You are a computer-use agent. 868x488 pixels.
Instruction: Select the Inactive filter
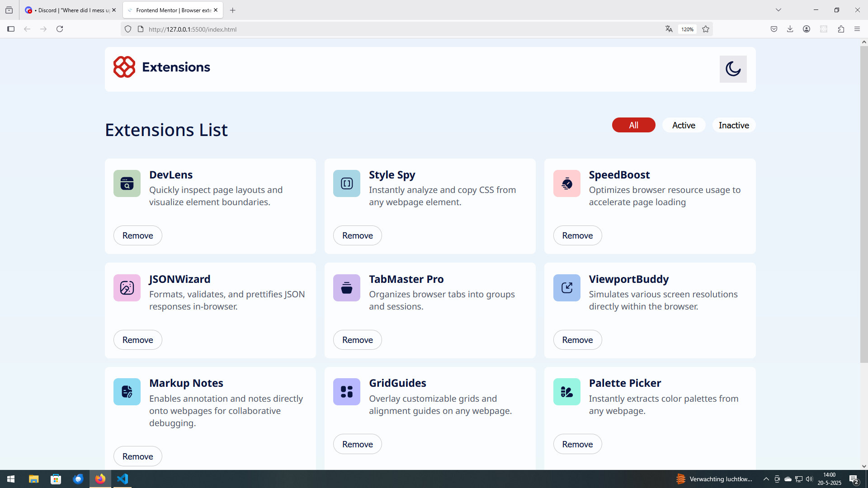click(x=734, y=125)
